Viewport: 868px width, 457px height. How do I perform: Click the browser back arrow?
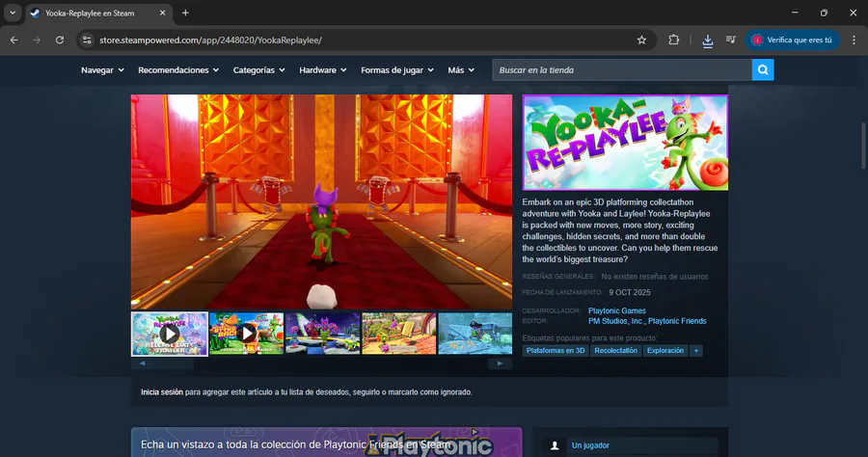click(x=14, y=40)
